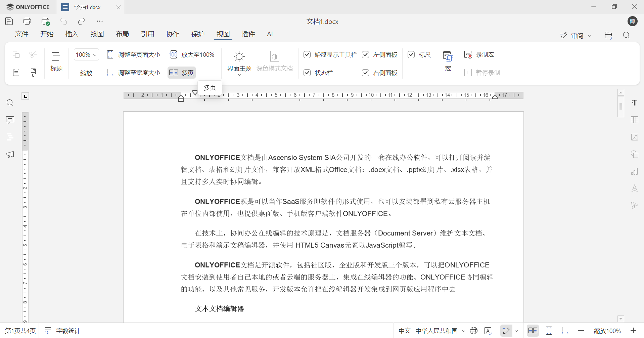The height and width of the screenshot is (338, 644).
Task: Open the 布局 ribbon tab
Action: 122,34
